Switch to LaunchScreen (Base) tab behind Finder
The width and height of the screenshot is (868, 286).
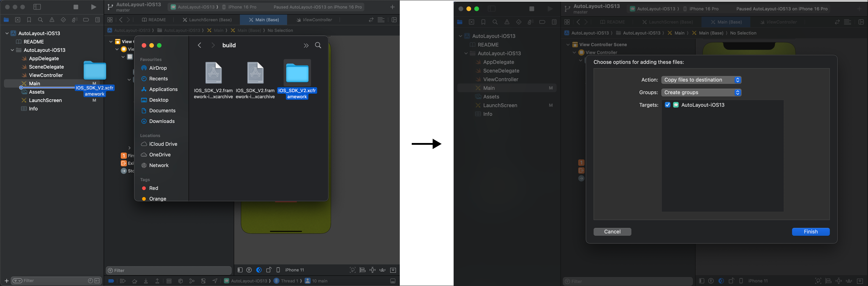click(x=207, y=20)
